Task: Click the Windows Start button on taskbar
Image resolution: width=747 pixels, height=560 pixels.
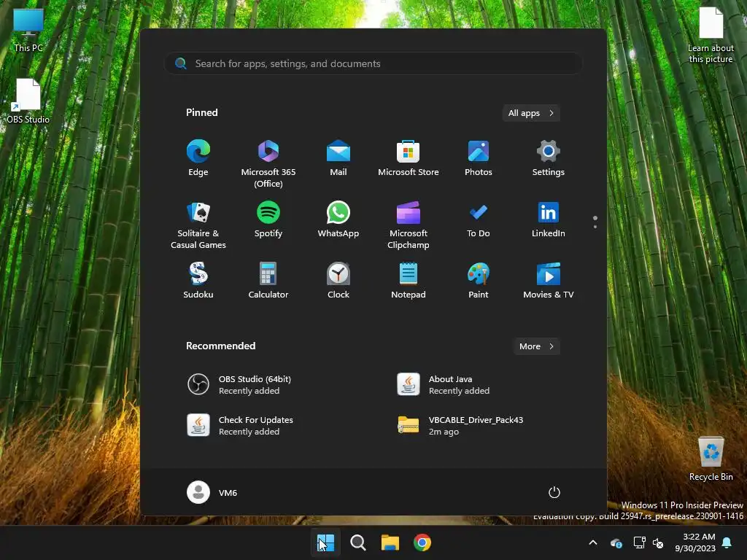Action: coord(326,542)
